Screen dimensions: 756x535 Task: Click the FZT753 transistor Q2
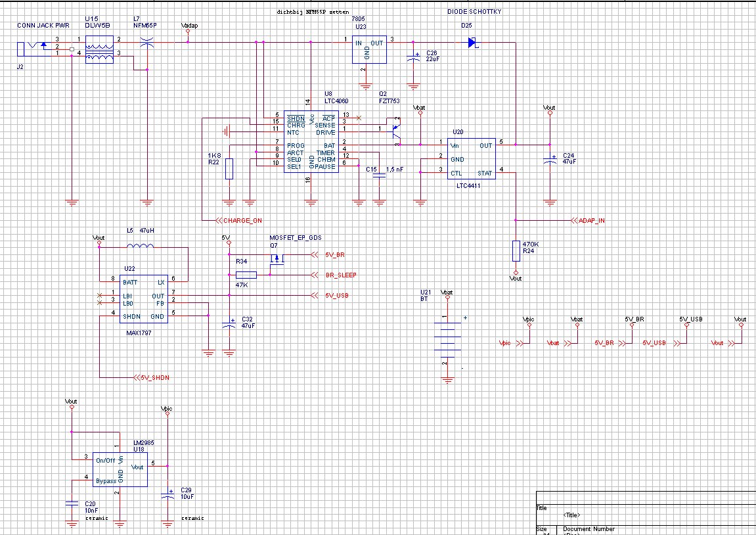pyautogui.click(x=395, y=131)
